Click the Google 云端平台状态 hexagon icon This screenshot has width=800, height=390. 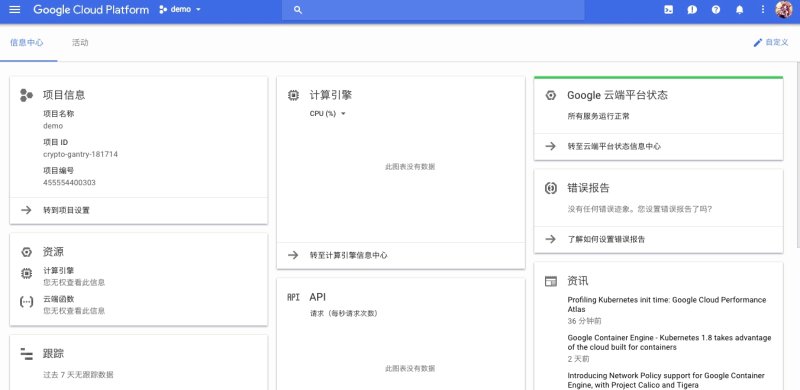551,95
